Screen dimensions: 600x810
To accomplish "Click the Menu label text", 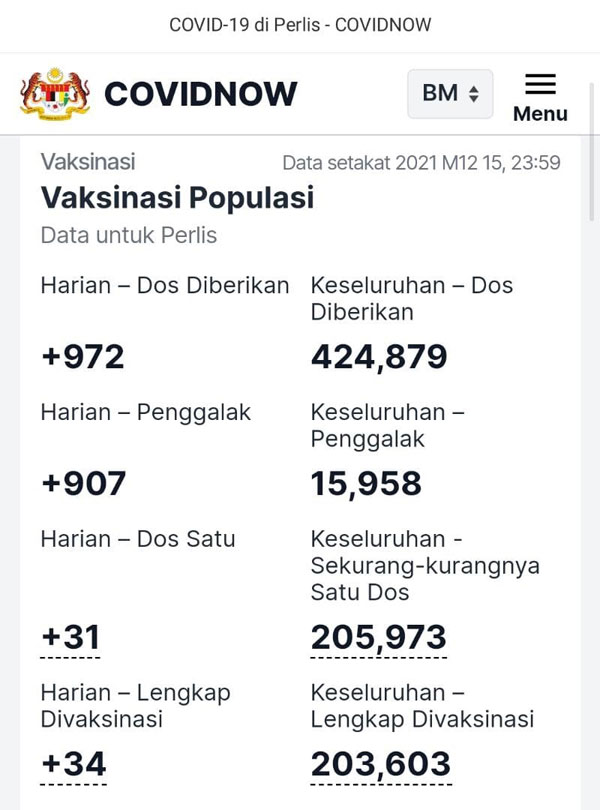I will (x=540, y=114).
